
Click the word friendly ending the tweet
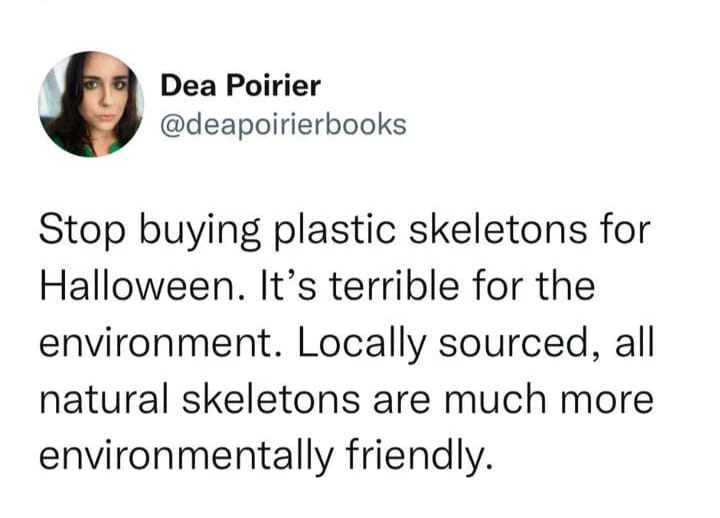tap(419, 456)
